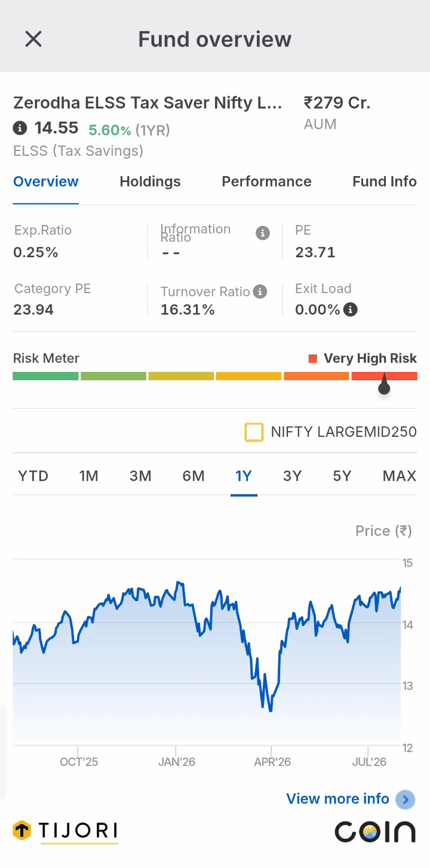Open the Information Ratio info icon

pyautogui.click(x=263, y=233)
